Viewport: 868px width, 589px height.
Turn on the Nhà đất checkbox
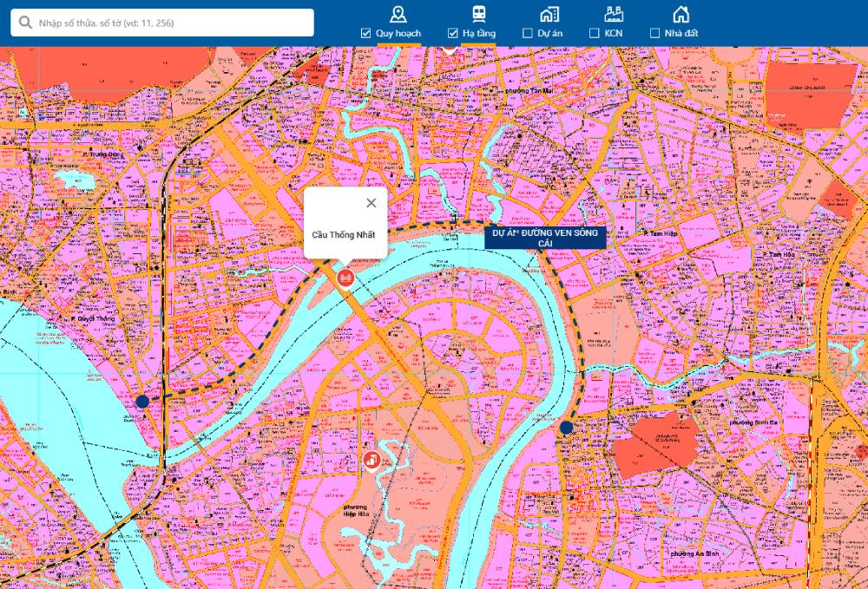[x=654, y=33]
